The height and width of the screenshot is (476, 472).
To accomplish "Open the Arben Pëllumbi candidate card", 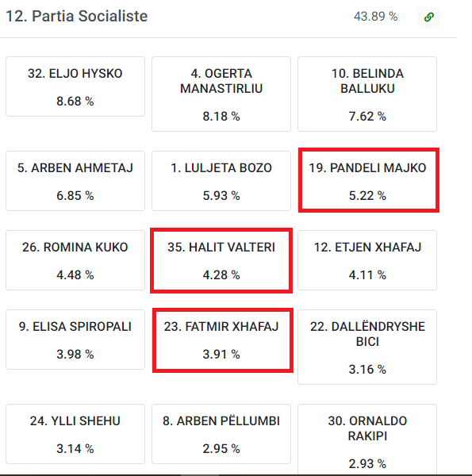I will (x=221, y=434).
